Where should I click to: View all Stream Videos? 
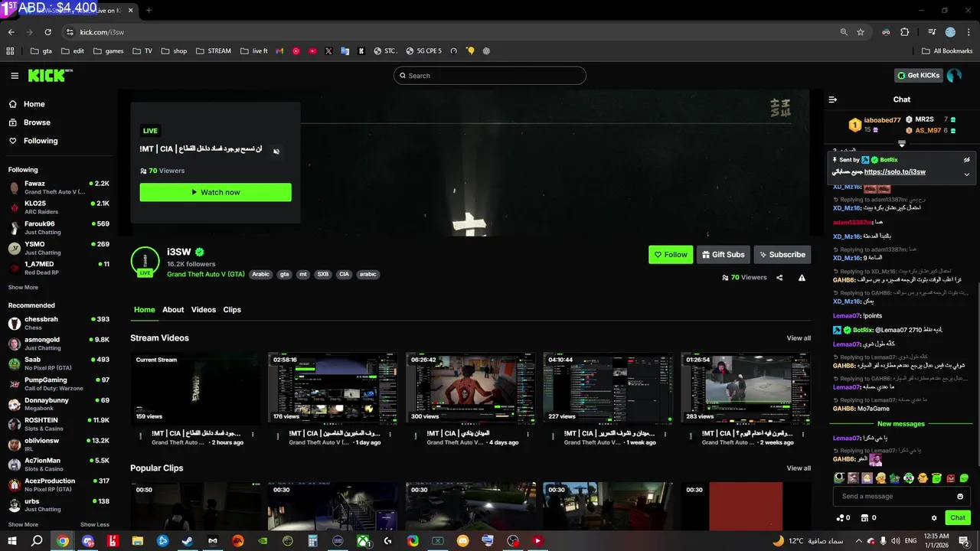799,338
